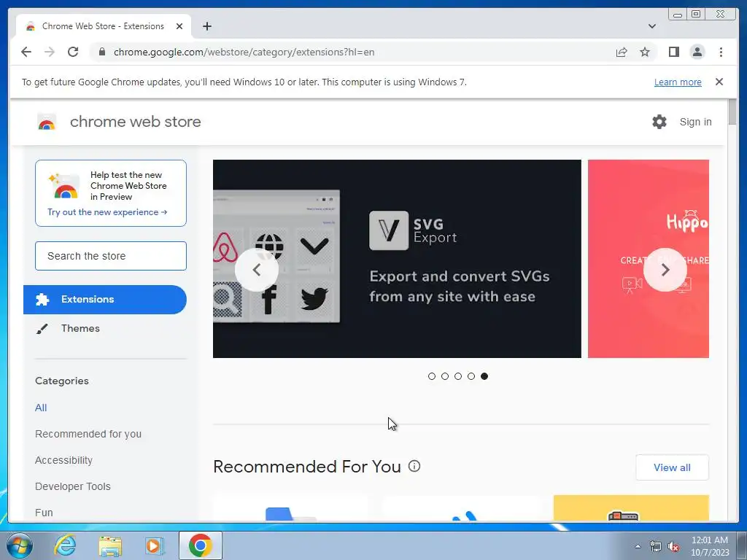
Task: Go back to the previous page
Action: (26, 52)
